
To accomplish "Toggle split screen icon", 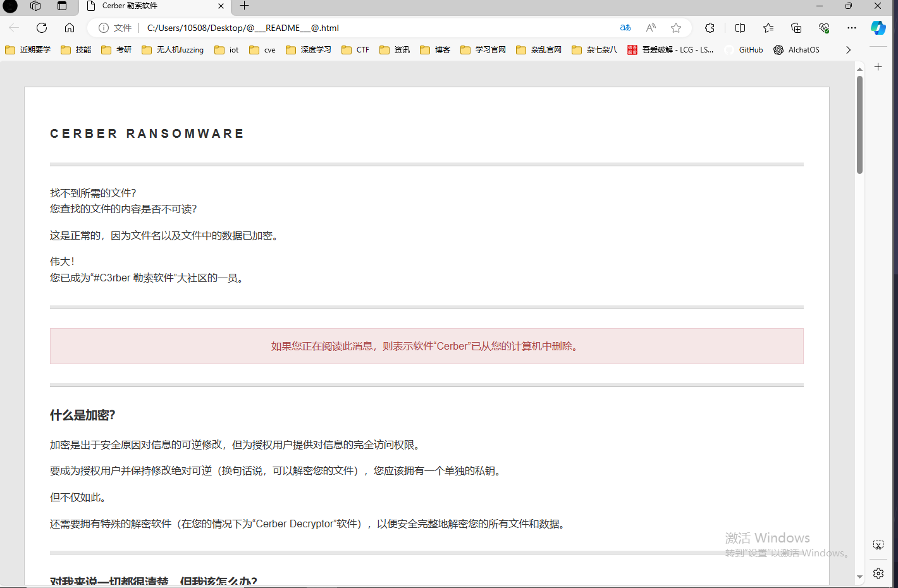I will (741, 28).
